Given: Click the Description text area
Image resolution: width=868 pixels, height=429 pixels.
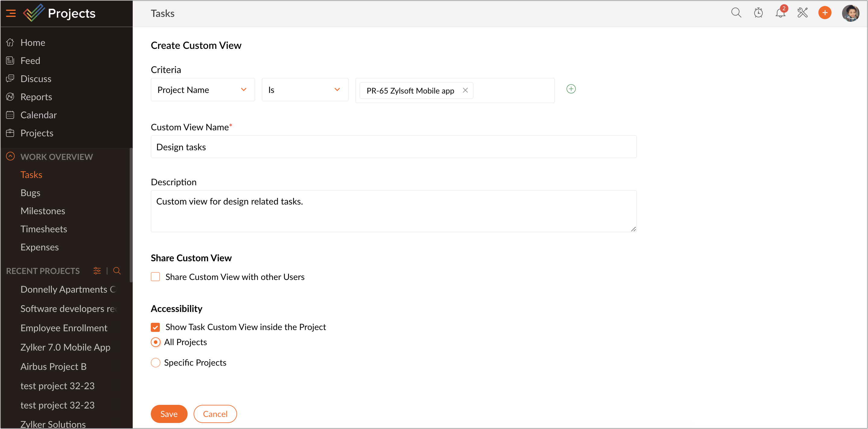Looking at the screenshot, I should click(394, 211).
